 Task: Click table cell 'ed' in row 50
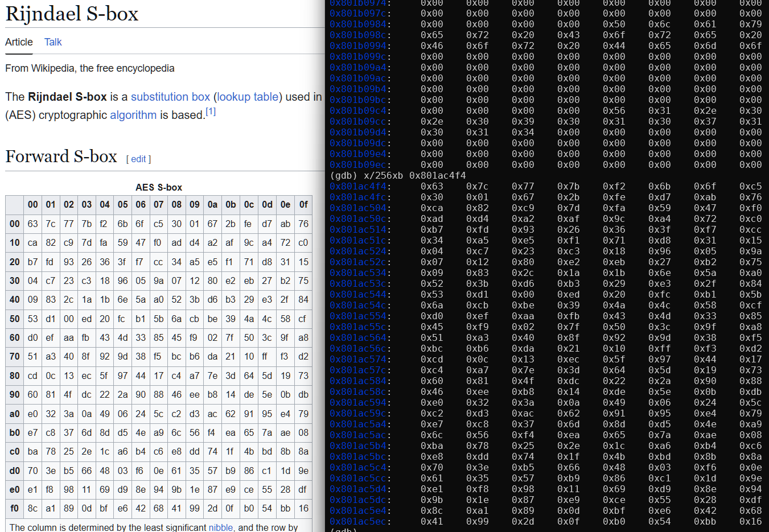(87, 319)
